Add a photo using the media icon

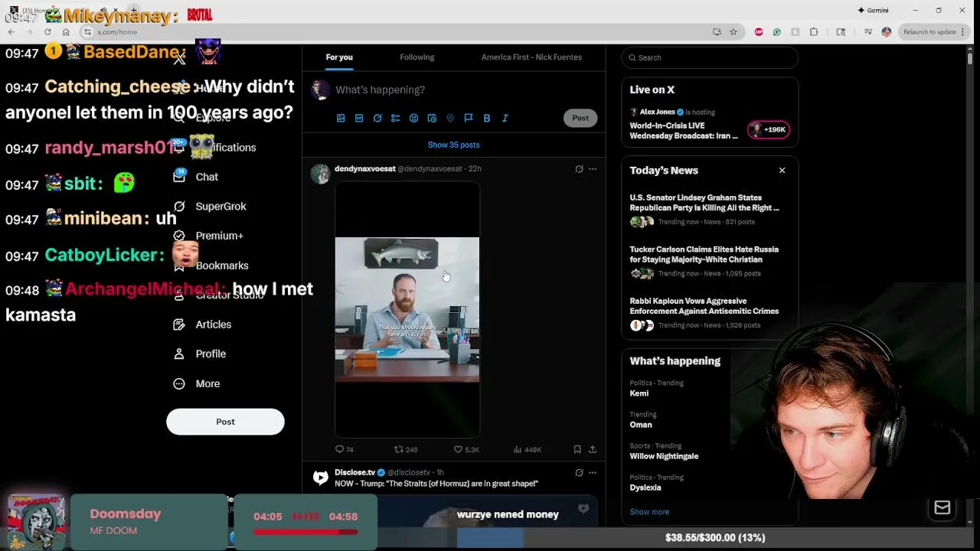click(x=341, y=118)
